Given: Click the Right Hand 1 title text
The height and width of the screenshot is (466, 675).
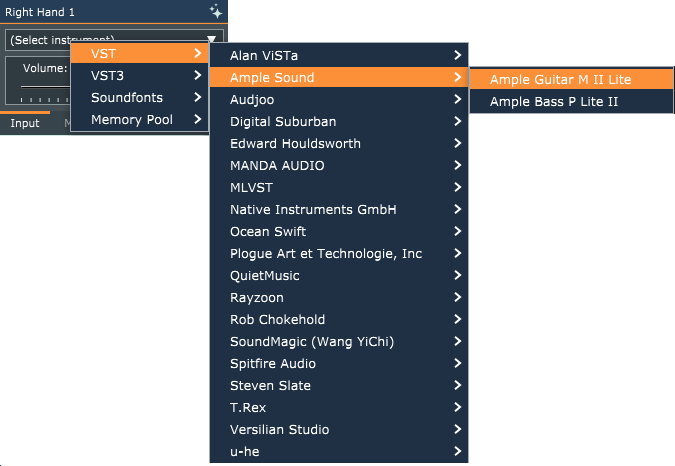Looking at the screenshot, I should [x=40, y=12].
